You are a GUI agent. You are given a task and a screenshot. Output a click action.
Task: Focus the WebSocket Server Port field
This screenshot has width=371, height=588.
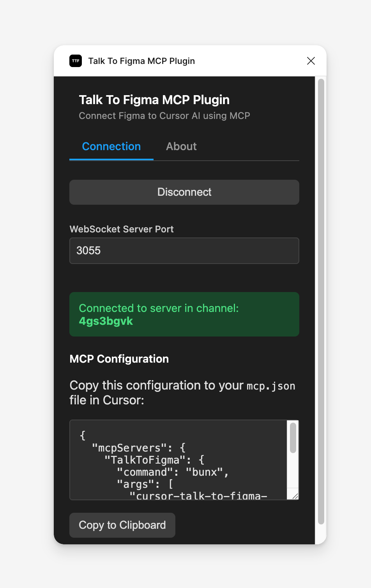[x=184, y=251]
